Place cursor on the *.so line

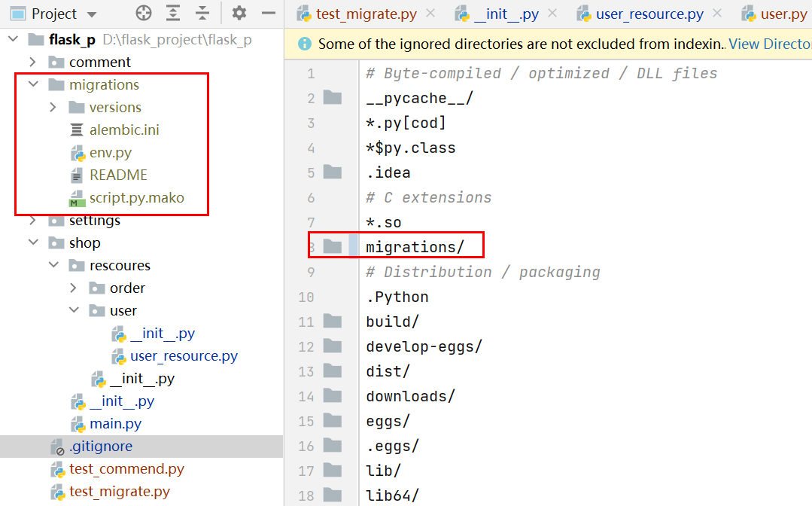click(x=384, y=223)
